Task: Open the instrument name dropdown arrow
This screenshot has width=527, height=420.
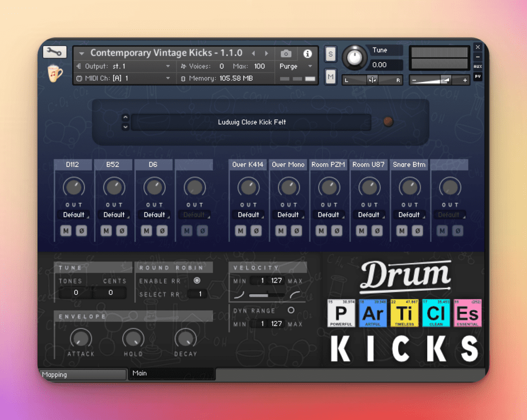Action: 81,54
